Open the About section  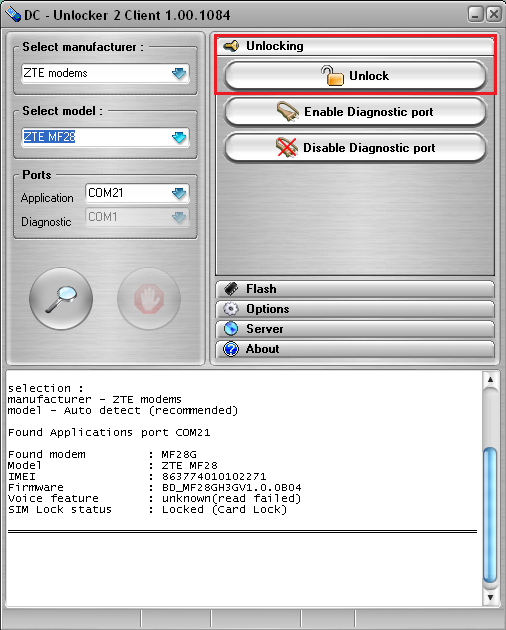[x=355, y=349]
